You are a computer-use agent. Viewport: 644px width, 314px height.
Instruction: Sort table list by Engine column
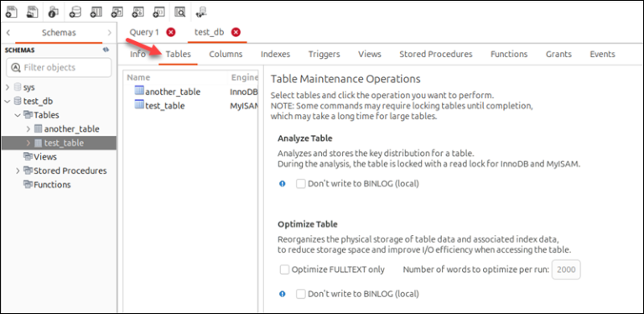click(243, 77)
